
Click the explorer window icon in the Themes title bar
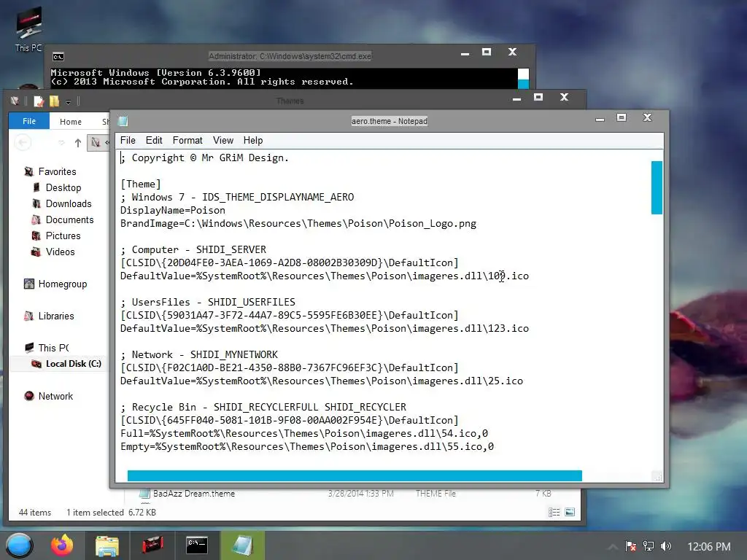(15, 101)
